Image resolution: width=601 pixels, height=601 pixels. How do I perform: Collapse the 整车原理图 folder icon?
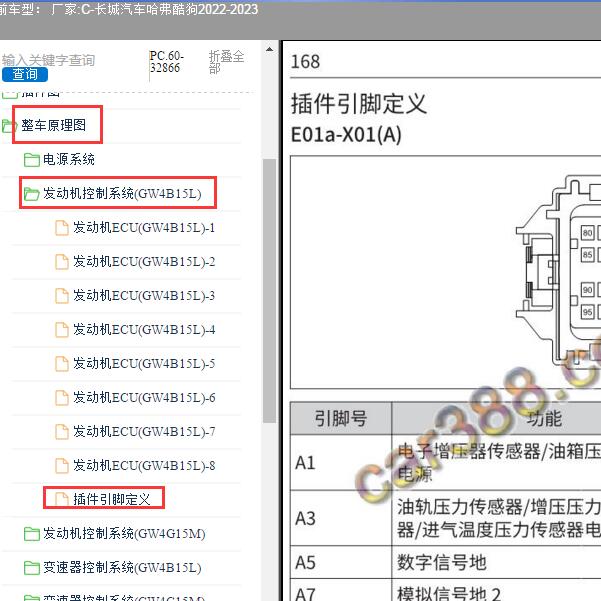pos(9,126)
